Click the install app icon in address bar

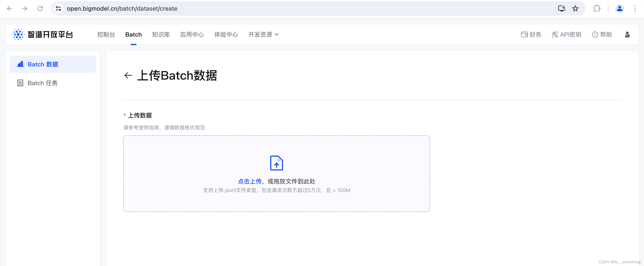click(x=562, y=9)
